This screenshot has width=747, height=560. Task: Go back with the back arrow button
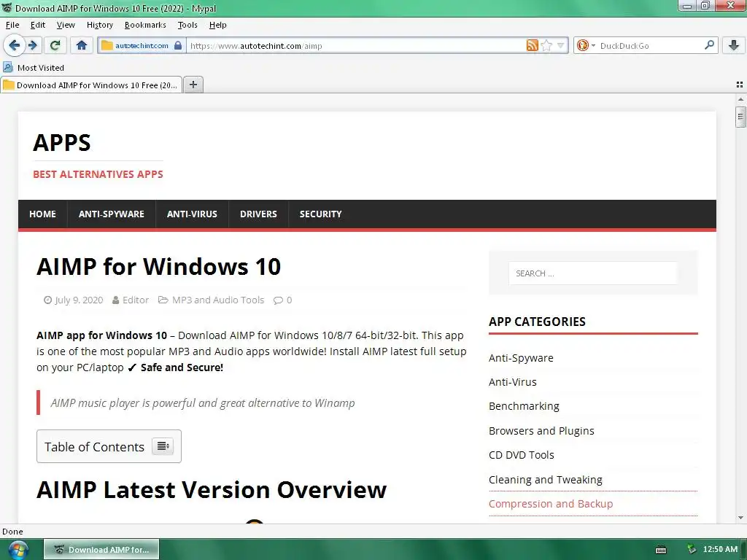[x=14, y=45]
